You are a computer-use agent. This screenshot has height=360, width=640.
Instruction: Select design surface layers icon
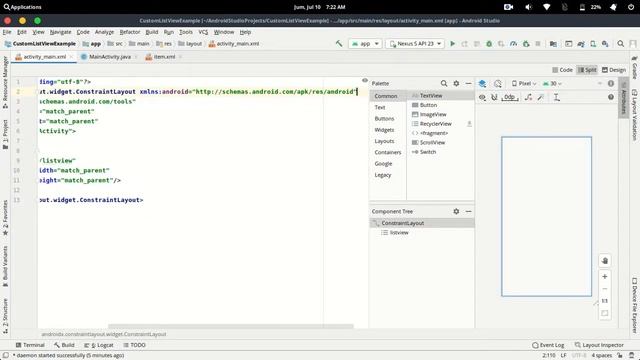[x=482, y=83]
